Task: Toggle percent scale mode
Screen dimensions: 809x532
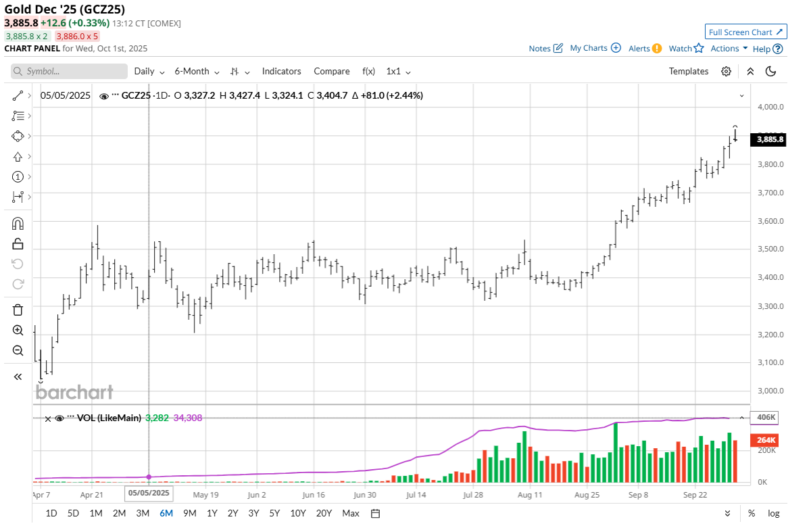Action: coord(752,514)
